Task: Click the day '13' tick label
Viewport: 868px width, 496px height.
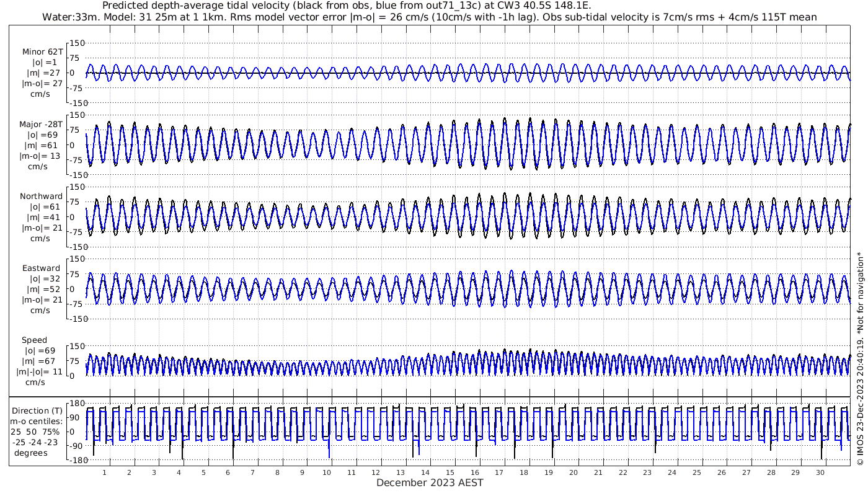Action: (401, 472)
